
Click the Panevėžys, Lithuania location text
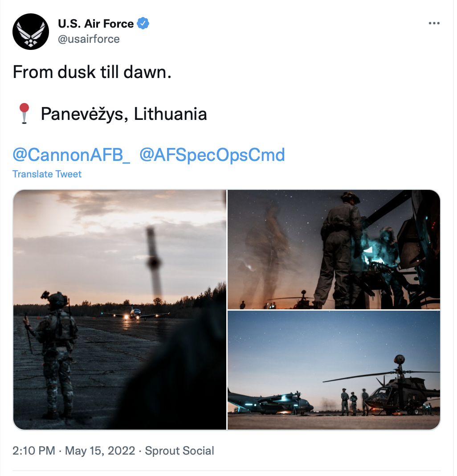point(124,114)
